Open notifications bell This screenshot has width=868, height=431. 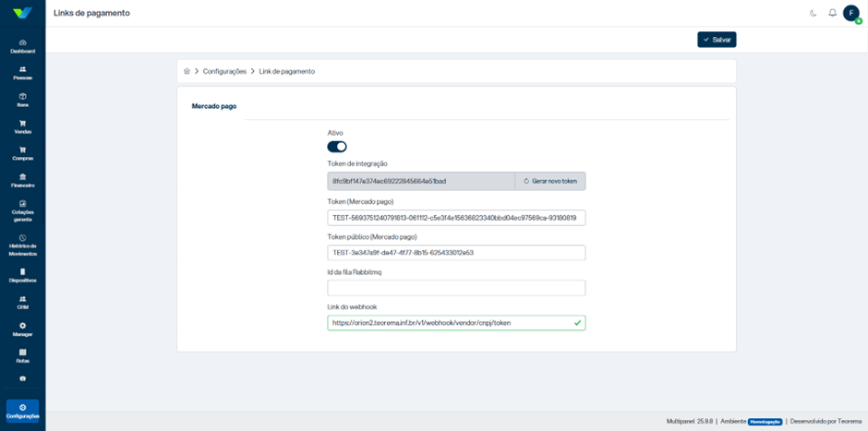(x=832, y=13)
